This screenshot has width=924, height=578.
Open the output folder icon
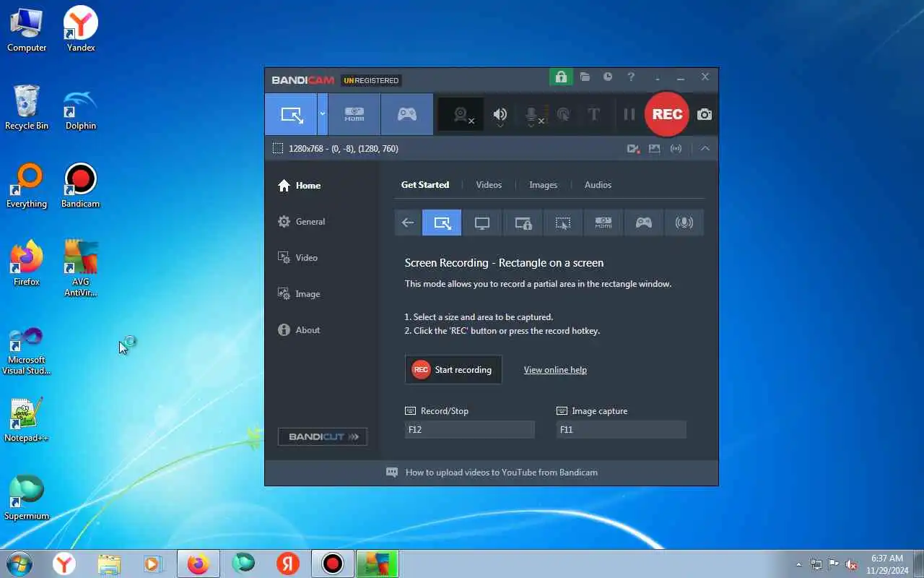tap(585, 77)
